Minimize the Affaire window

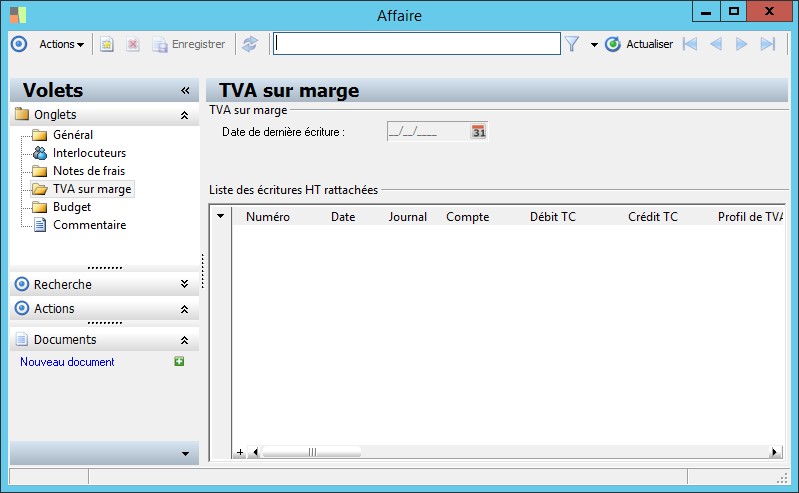click(x=706, y=11)
